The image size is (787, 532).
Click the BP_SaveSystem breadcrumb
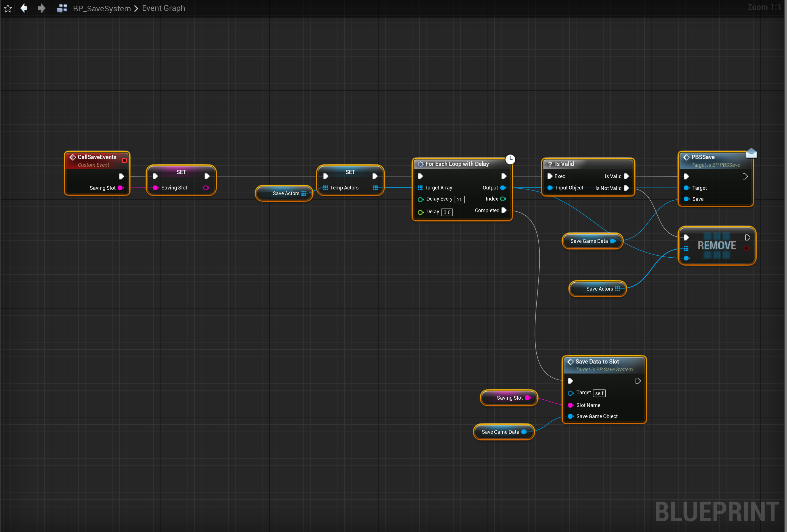coord(102,8)
